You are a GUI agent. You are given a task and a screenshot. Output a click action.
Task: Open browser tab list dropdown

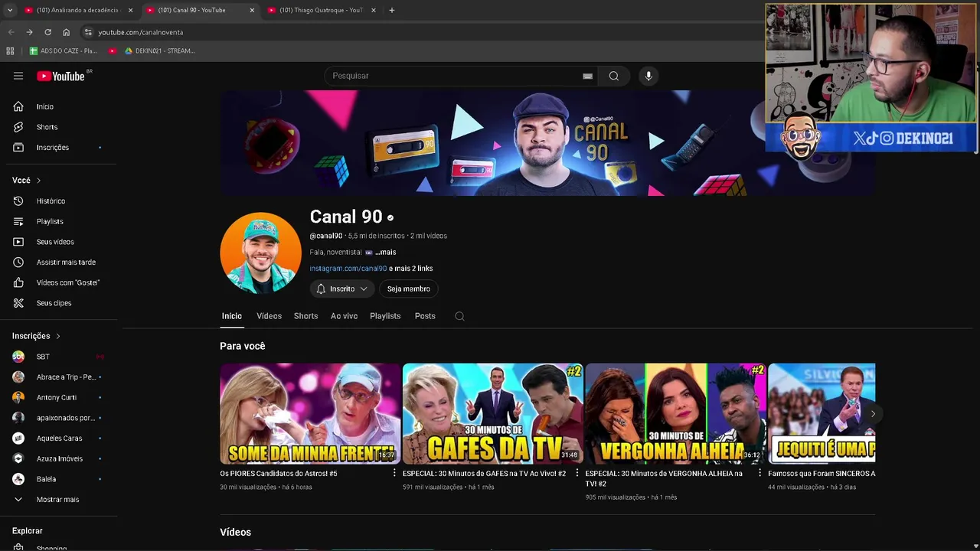coord(10,10)
